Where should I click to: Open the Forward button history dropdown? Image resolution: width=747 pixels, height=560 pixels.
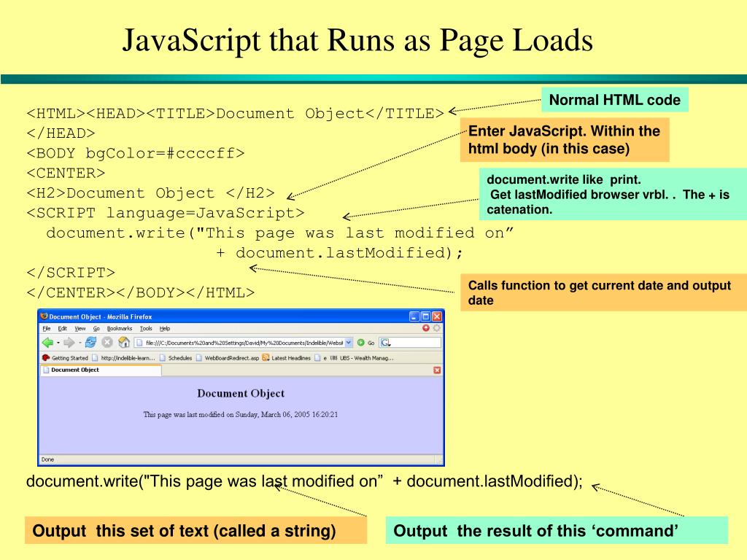tap(80, 343)
